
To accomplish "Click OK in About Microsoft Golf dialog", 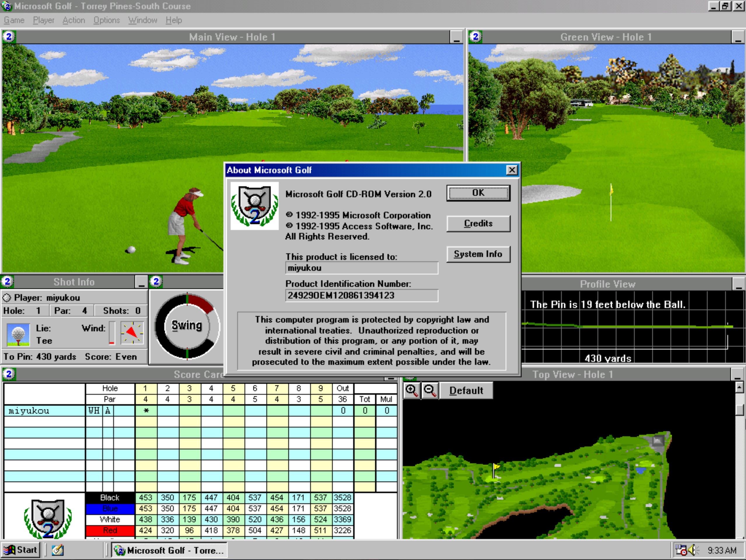I will 478,193.
